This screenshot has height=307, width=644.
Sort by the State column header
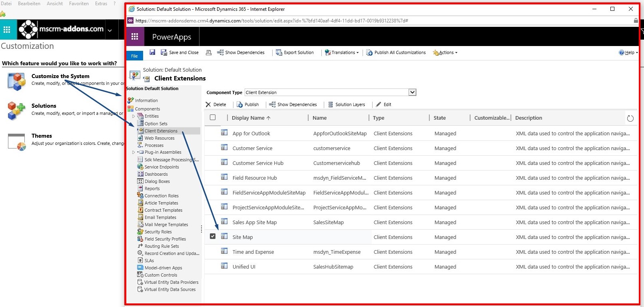coord(440,118)
